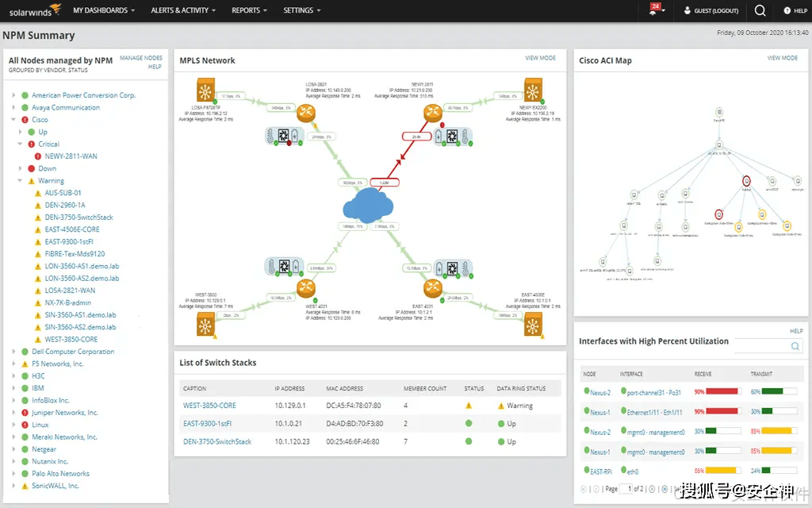The image size is (812, 508).
Task: Focus the Interfaces panel search field
Action: [x=768, y=346]
